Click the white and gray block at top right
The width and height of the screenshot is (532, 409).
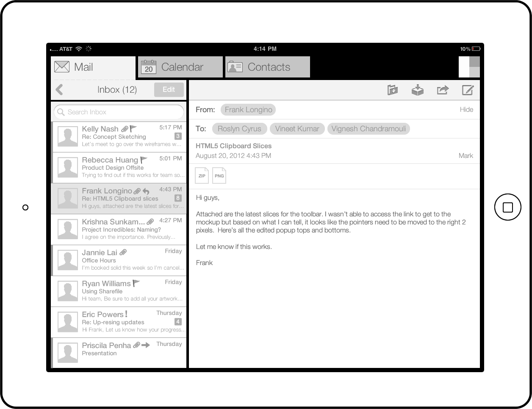click(469, 67)
